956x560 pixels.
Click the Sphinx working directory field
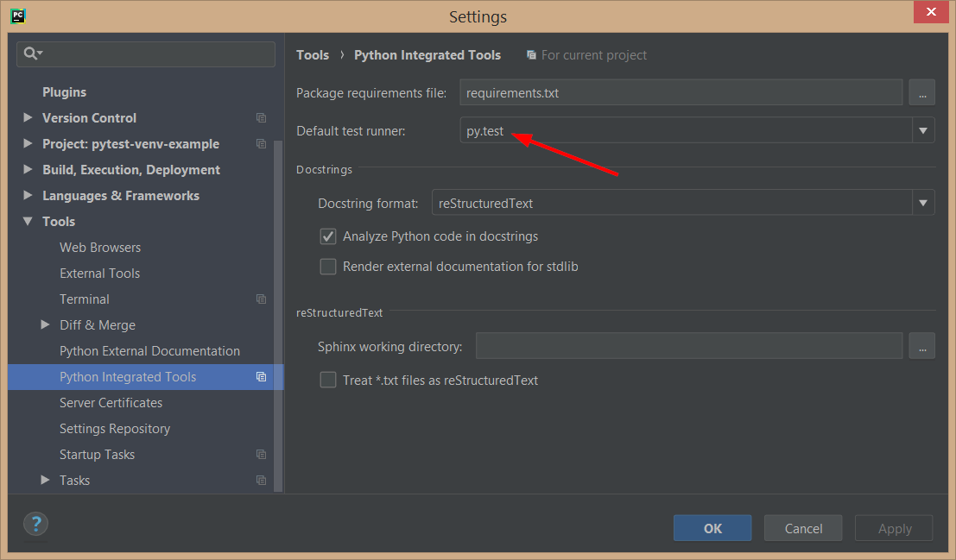[x=688, y=347]
